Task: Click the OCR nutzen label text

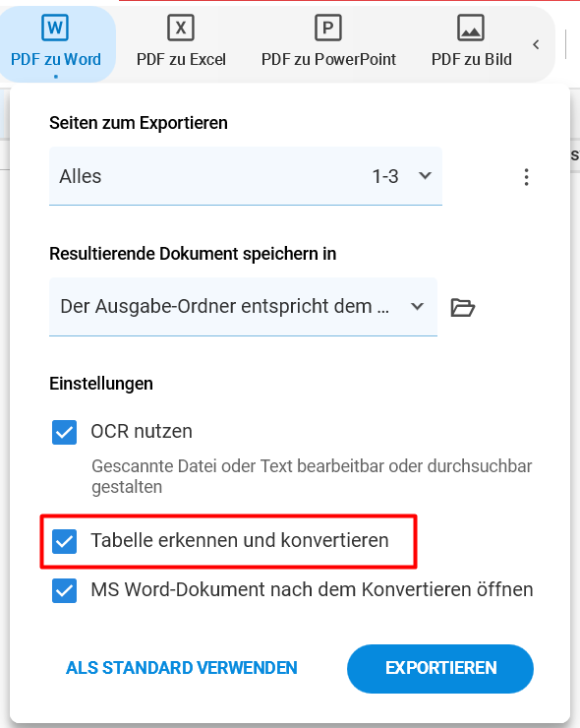Action: (x=142, y=431)
